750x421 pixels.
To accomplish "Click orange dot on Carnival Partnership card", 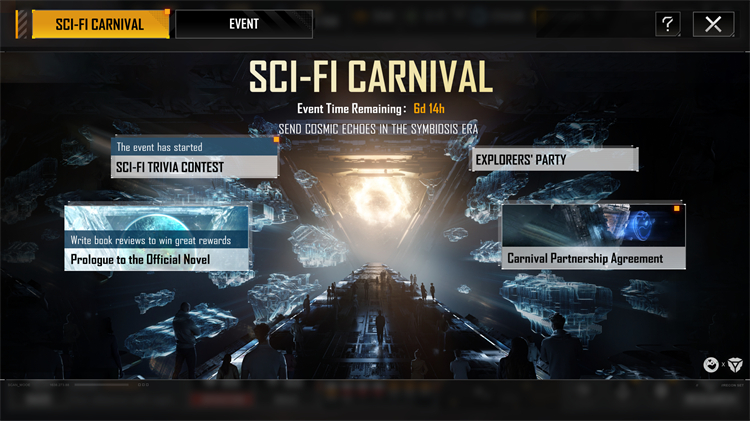I will [x=677, y=208].
